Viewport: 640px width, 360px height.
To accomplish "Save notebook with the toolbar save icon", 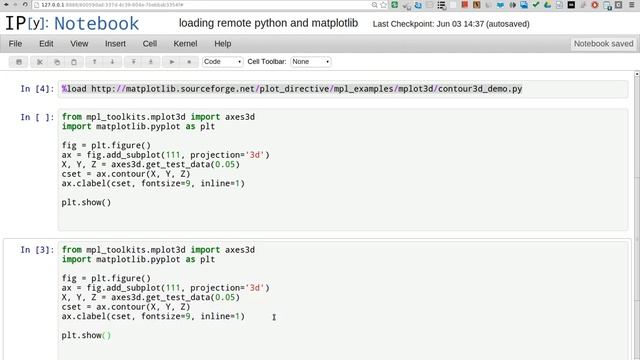I will [x=19, y=62].
